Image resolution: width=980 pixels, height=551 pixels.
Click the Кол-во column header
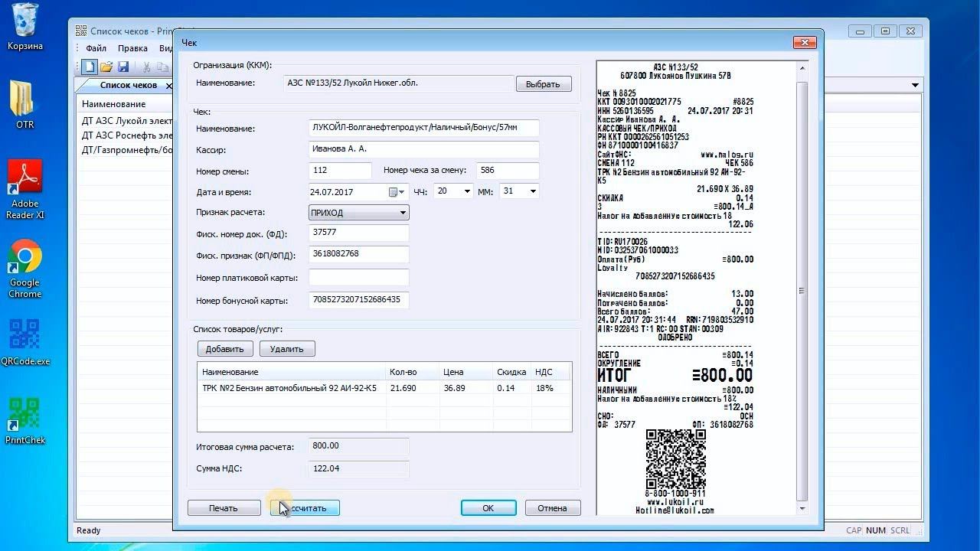point(411,372)
